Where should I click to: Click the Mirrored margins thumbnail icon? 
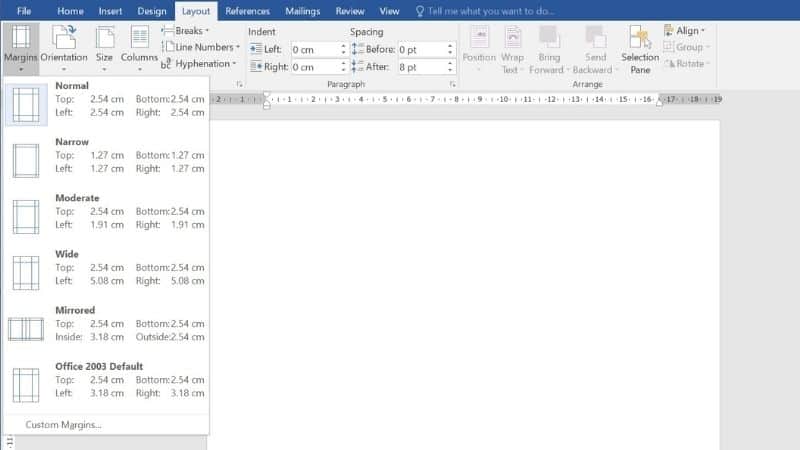26,329
